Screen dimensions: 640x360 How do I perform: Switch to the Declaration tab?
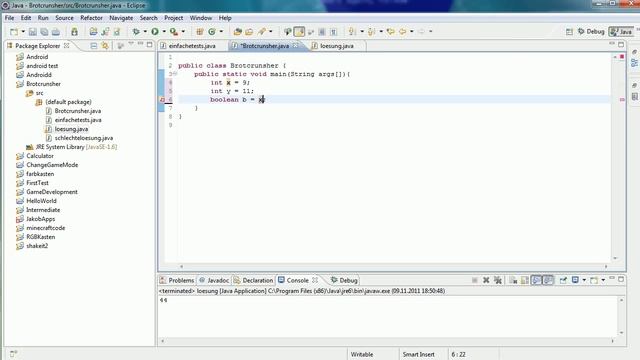click(253, 280)
